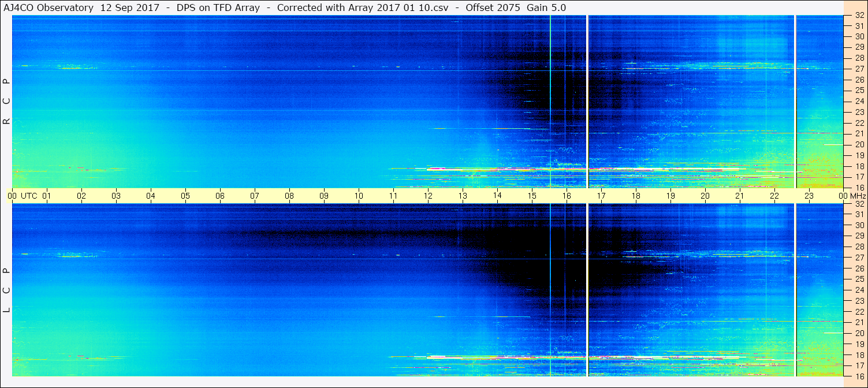Click the "MHz" unit label on the axis

point(858,196)
